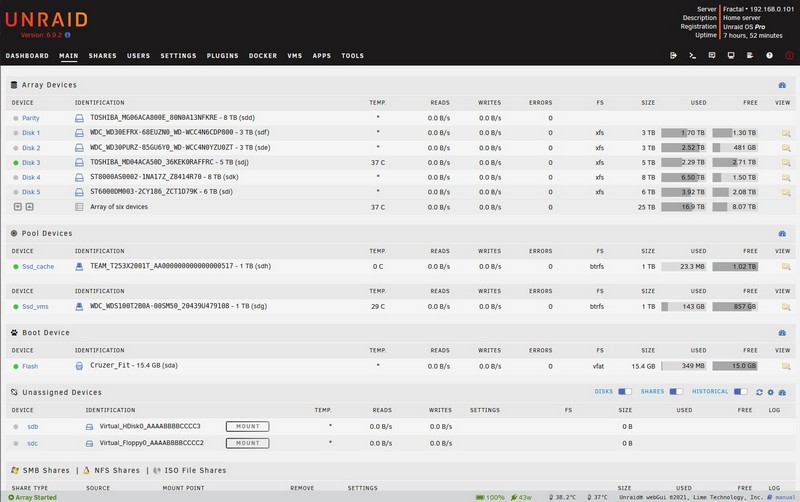The width and height of the screenshot is (800, 502).
Task: Click MOUNT button for Virtual_HDisk0
Action: tap(247, 426)
